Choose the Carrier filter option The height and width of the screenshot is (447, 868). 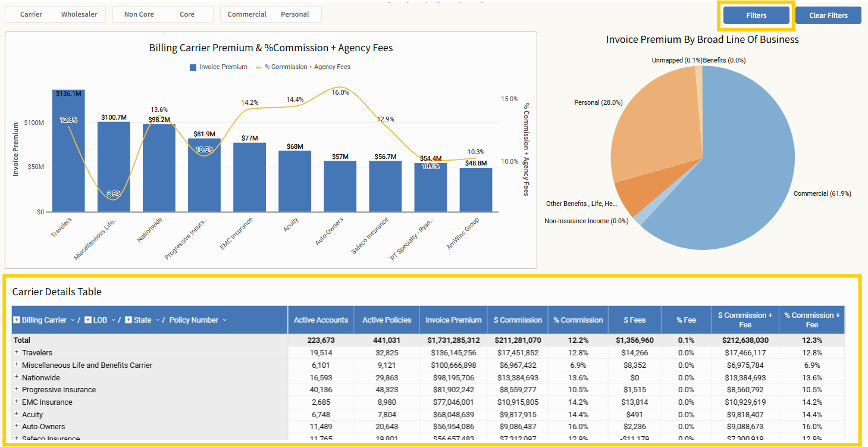tap(31, 14)
